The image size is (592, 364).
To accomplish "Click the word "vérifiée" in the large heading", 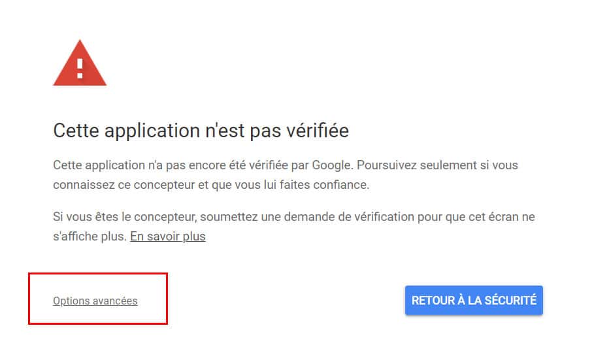I will coord(317,131).
